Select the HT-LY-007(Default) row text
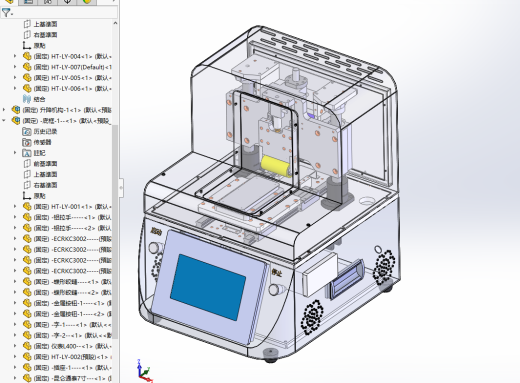This screenshot has height=383, width=520. pyautogui.click(x=73, y=67)
